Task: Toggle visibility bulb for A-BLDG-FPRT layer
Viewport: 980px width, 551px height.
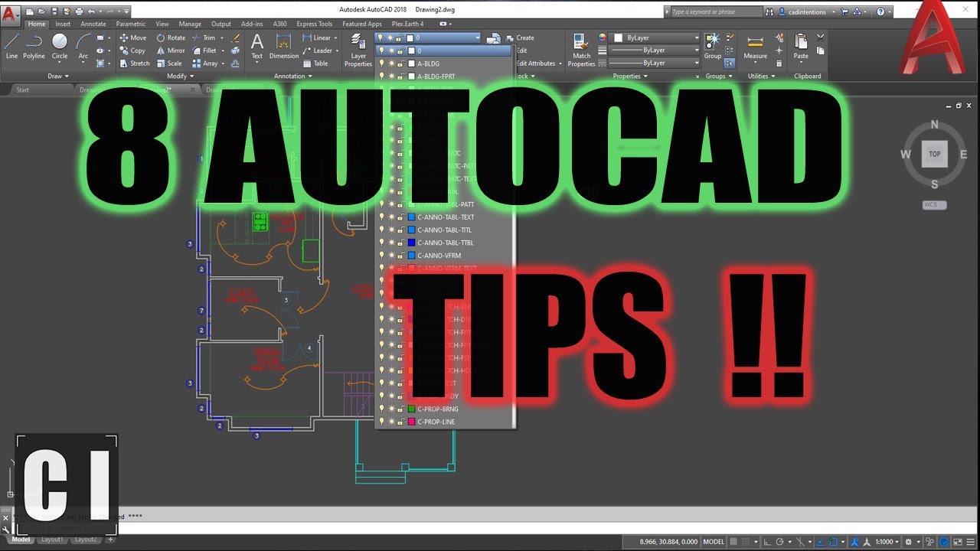Action: point(382,77)
